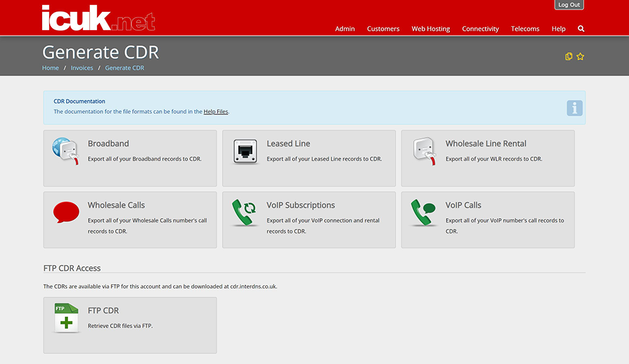Click the search magnifier icon in navigation
Screen dimensions: 629x364
pyautogui.click(x=581, y=29)
